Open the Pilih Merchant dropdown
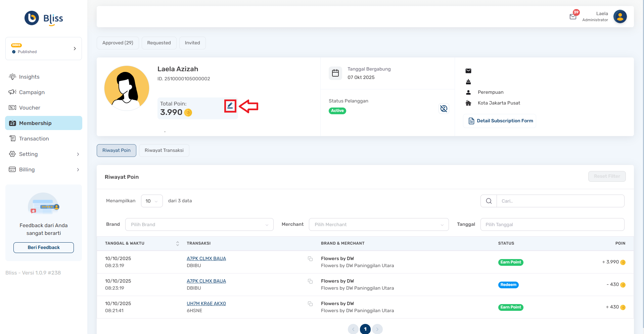The width and height of the screenshot is (644, 334). pyautogui.click(x=378, y=224)
